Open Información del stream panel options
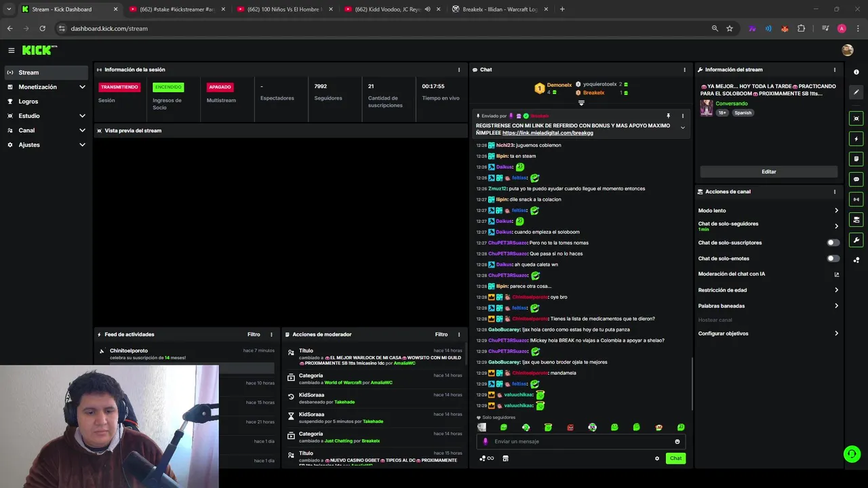 835,70
